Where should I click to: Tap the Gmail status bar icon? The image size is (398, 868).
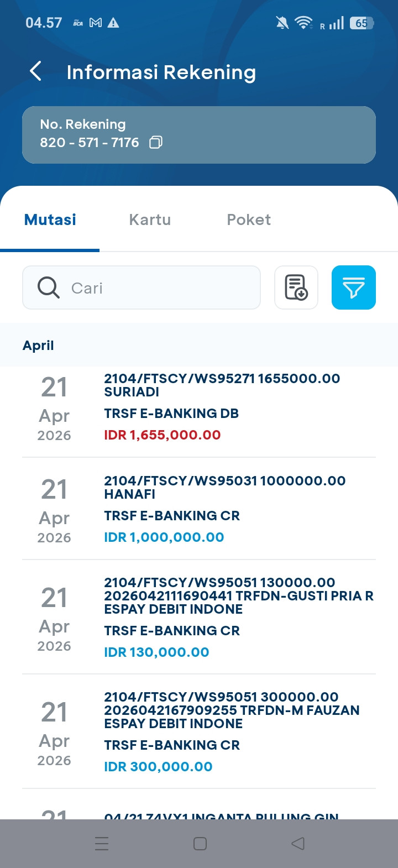96,23
